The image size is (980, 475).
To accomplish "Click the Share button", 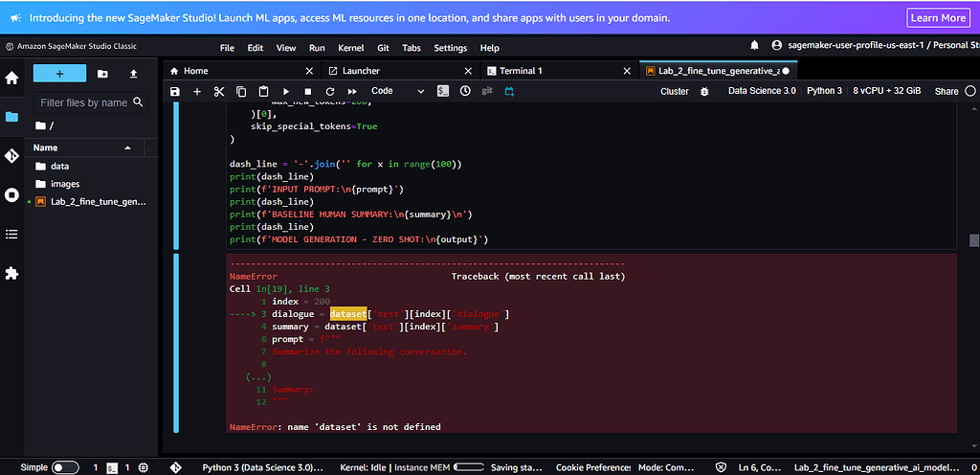I will pyautogui.click(x=947, y=91).
